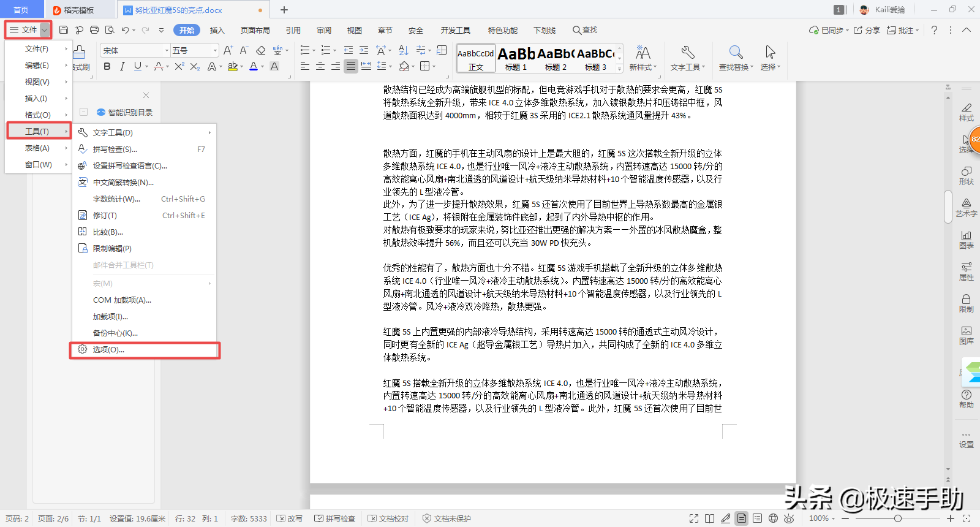The width and height of the screenshot is (980, 527).
Task: Open the Edit submenu
Action: pos(39,66)
